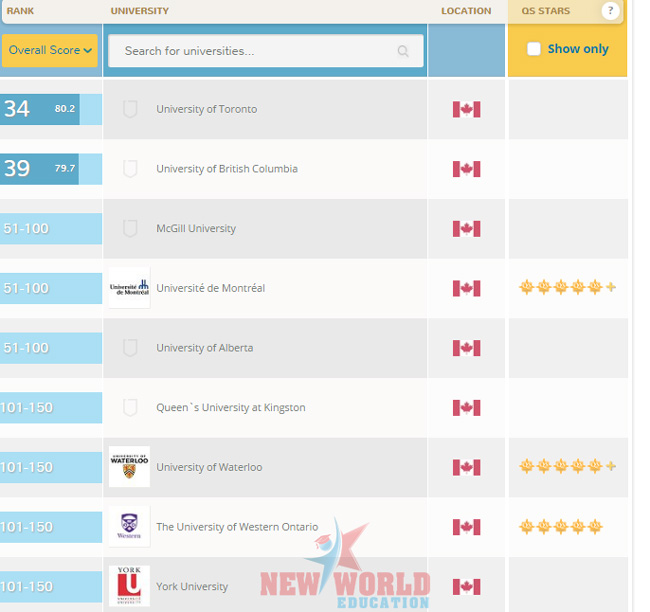The image size is (650, 612).
Task: Click the QS stars rating for Waterloo
Action: click(x=567, y=467)
